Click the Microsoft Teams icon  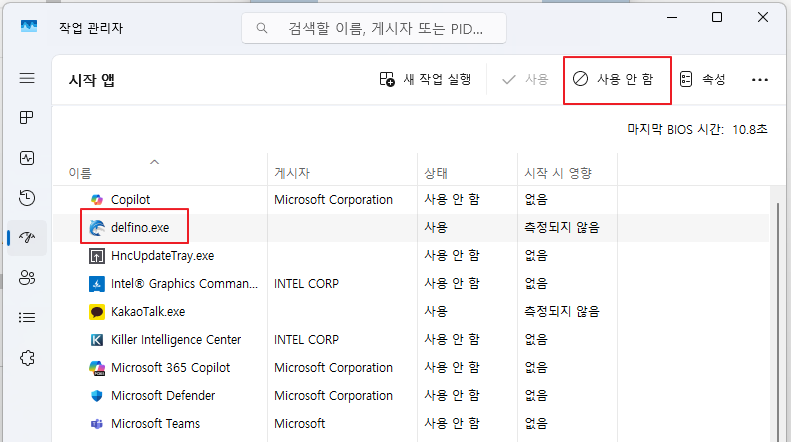[x=96, y=424]
